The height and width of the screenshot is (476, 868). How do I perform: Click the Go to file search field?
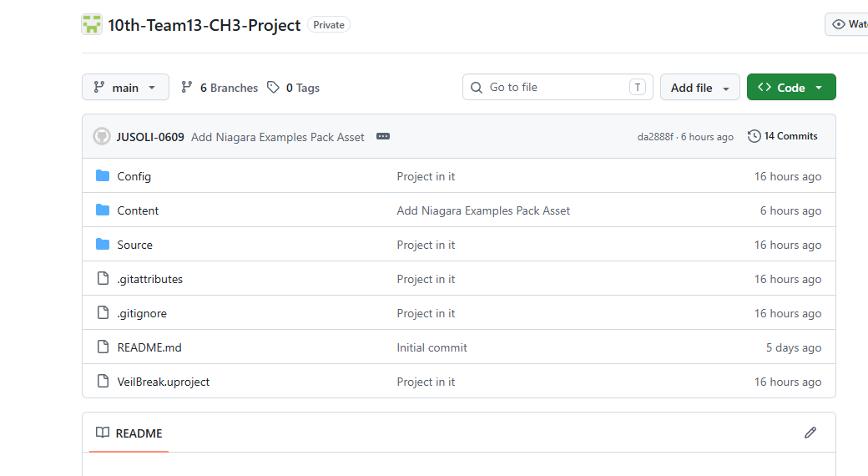pos(558,87)
